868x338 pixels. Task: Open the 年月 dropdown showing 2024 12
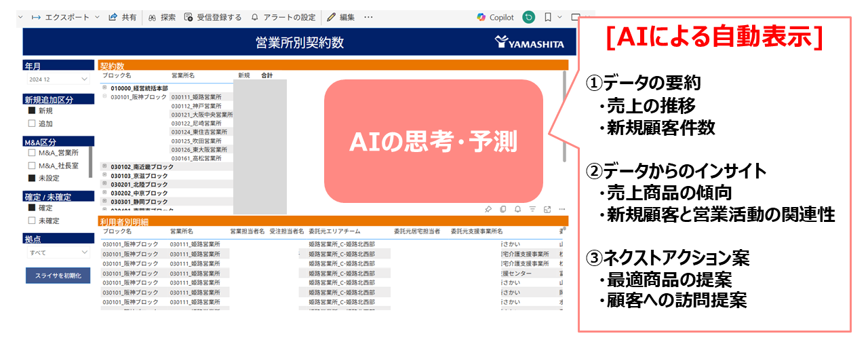point(57,79)
